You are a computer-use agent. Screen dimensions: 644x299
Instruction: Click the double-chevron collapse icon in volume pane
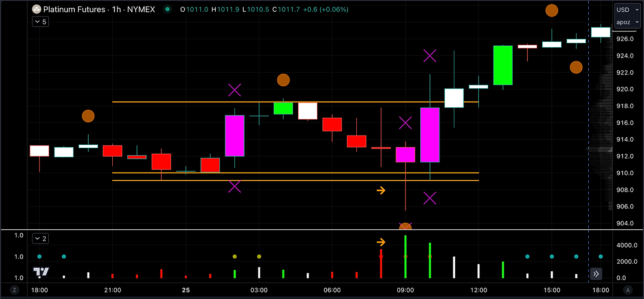(596, 273)
